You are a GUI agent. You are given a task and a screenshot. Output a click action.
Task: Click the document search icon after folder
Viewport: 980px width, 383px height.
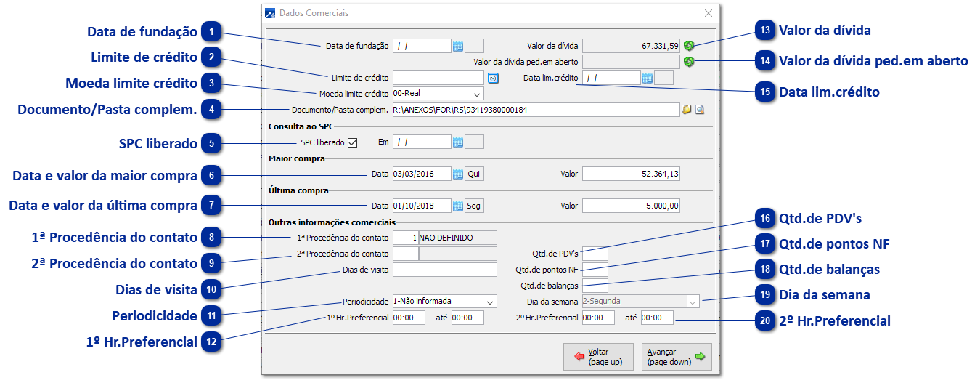coord(700,110)
